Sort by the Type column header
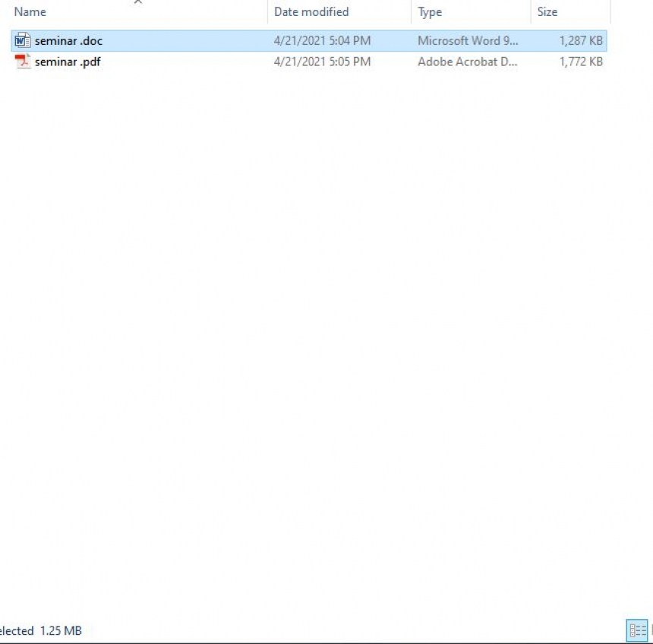653x644 pixels. [430, 11]
